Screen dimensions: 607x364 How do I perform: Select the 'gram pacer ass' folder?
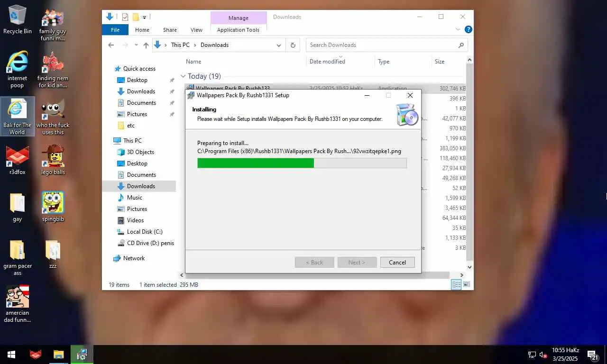pos(17,257)
